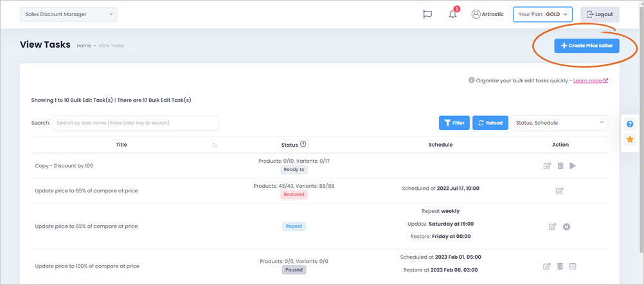
Task: Click info icon beside Organize your bulk edit
Action: [472, 80]
